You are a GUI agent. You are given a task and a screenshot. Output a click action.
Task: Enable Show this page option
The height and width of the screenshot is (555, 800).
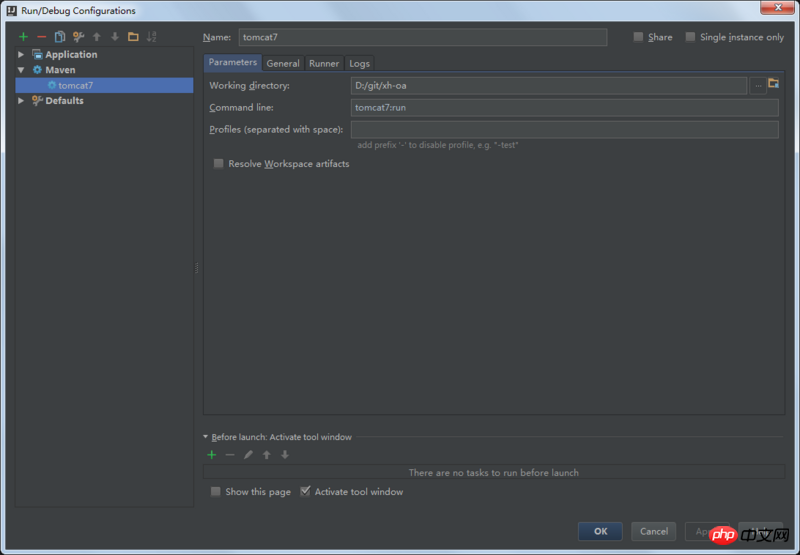point(215,491)
